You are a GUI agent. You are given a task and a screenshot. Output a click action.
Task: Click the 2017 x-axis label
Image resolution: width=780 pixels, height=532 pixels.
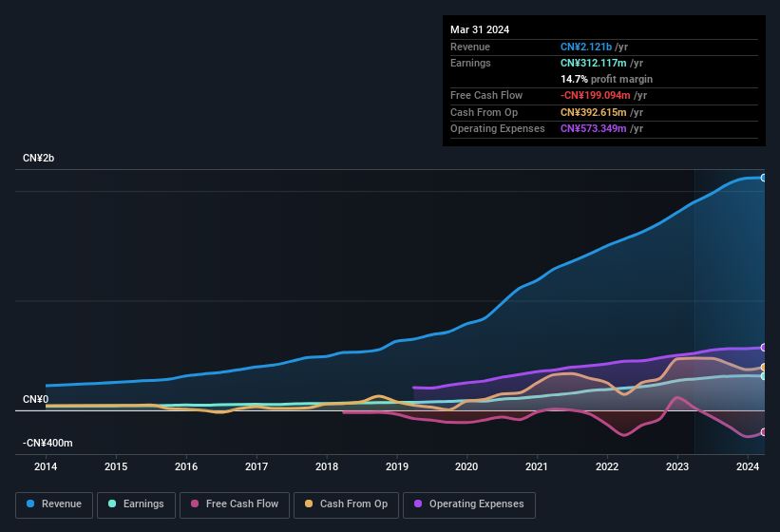click(257, 466)
